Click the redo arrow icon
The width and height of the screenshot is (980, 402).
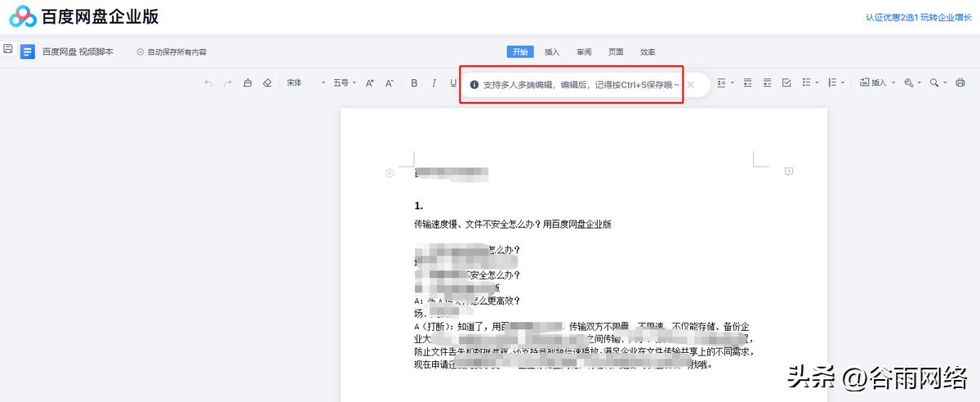pos(228,83)
